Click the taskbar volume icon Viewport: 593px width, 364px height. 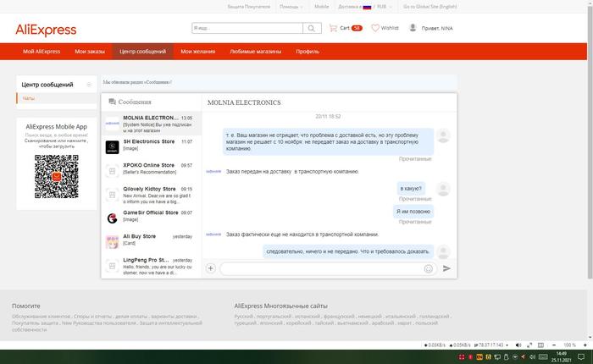(x=532, y=357)
